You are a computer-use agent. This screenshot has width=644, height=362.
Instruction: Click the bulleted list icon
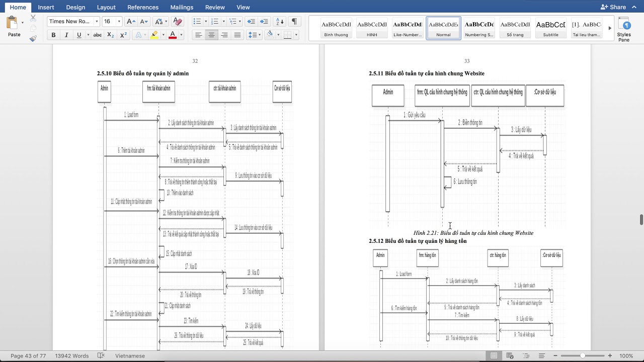click(x=196, y=22)
